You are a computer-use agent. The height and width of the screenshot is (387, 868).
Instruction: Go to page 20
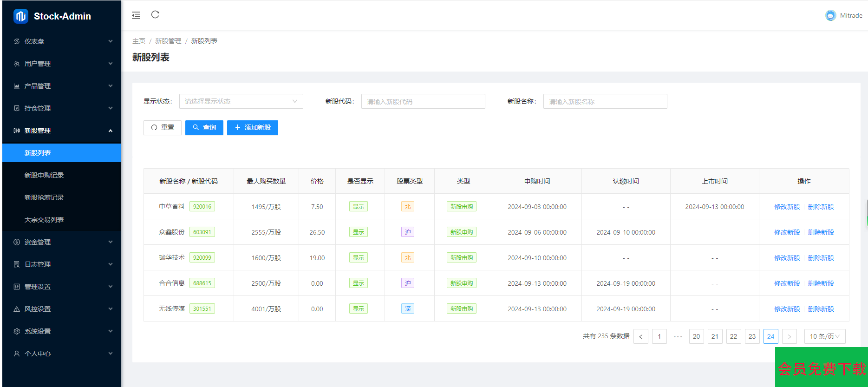pos(697,336)
